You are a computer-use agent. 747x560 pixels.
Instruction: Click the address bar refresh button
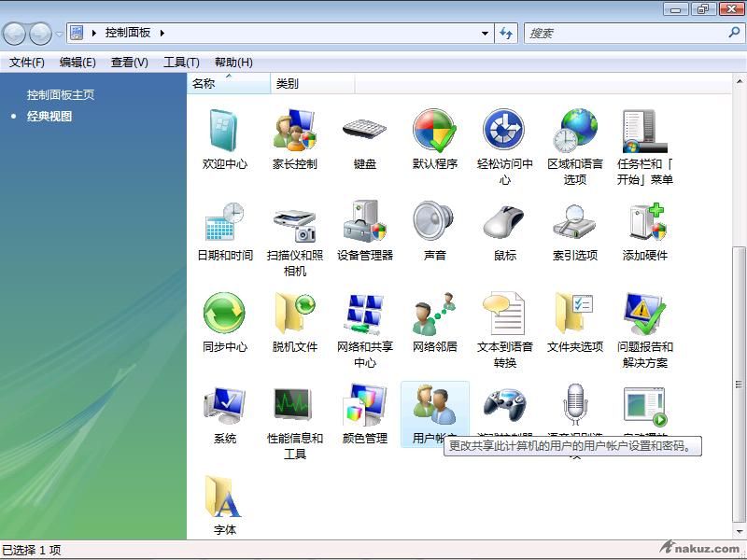(x=506, y=34)
